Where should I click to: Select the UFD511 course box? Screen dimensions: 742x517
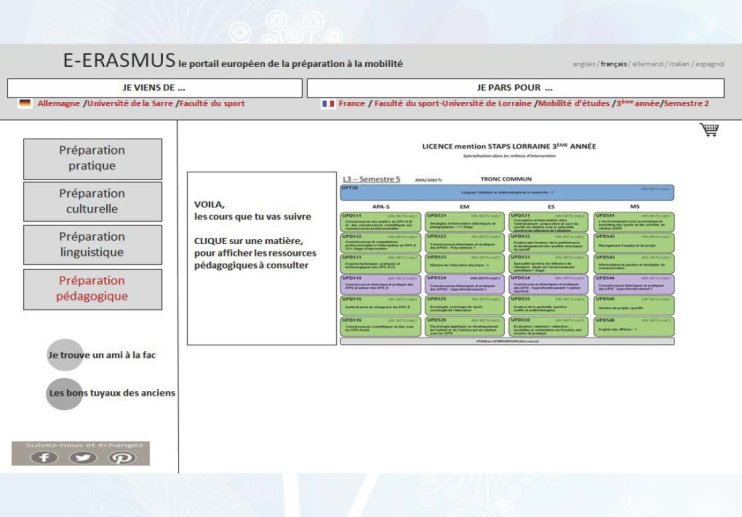pyautogui.click(x=380, y=222)
